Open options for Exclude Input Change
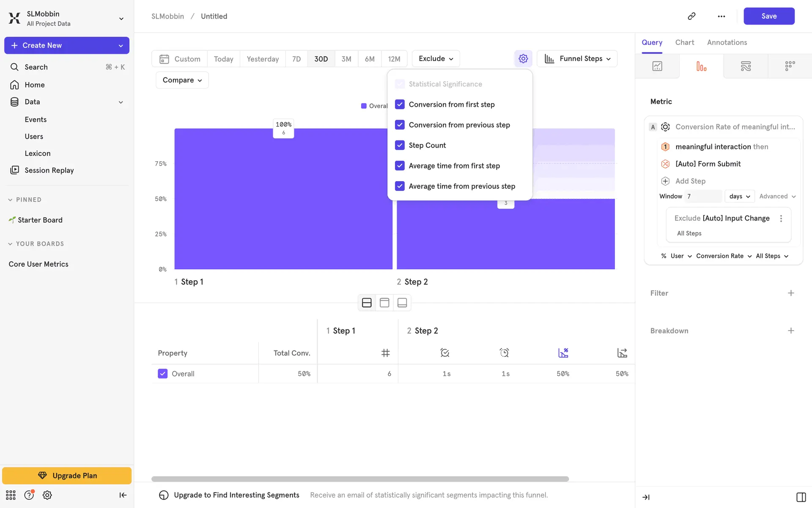 tap(781, 218)
